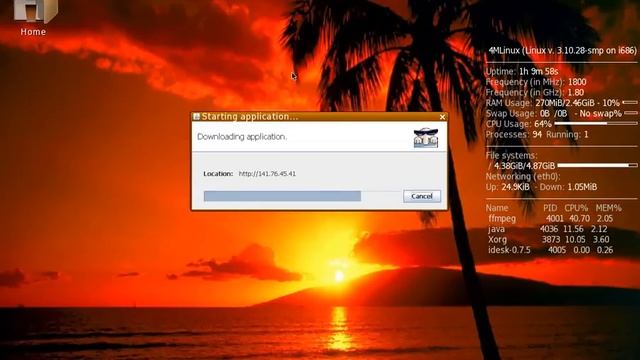
Task: Click the CPU Usage bar
Action: tap(596, 123)
